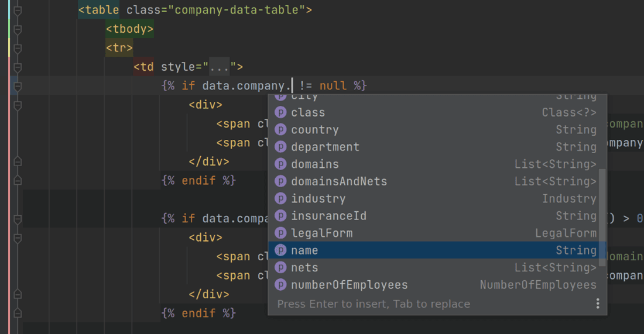Image resolution: width=644 pixels, height=334 pixels.
Task: Select the highlighted "name" completion suggestion
Action: point(304,250)
